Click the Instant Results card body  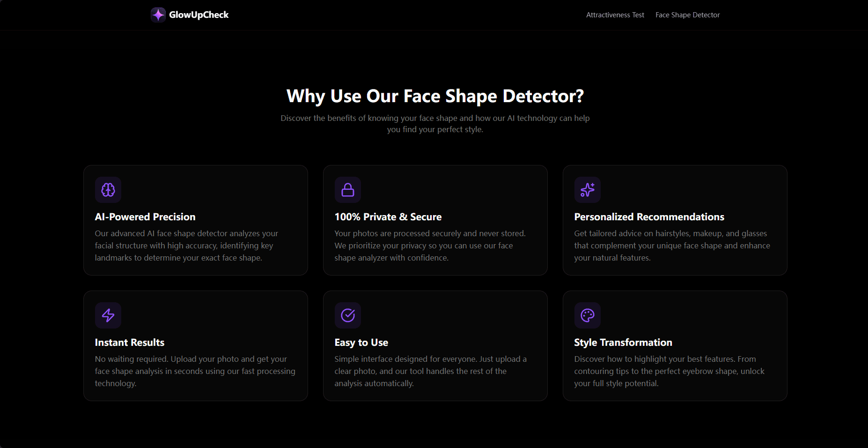[195, 371]
